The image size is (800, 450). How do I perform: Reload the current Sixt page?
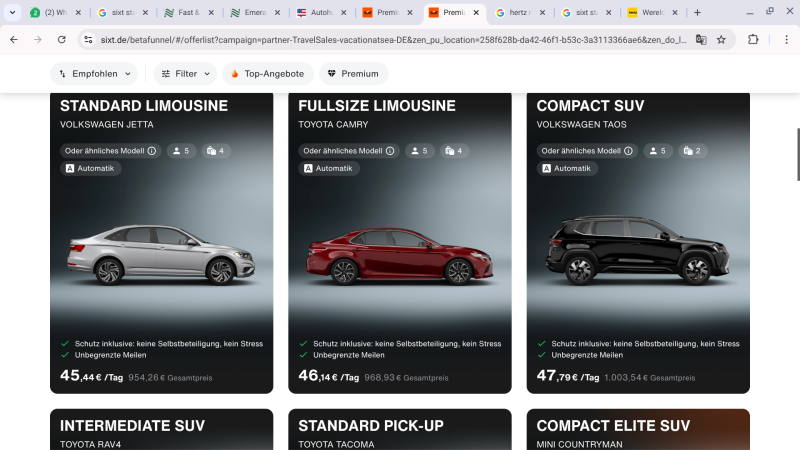pyautogui.click(x=62, y=39)
